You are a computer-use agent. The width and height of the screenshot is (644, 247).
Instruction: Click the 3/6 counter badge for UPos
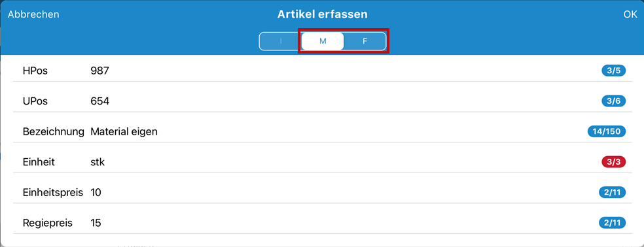tap(614, 101)
